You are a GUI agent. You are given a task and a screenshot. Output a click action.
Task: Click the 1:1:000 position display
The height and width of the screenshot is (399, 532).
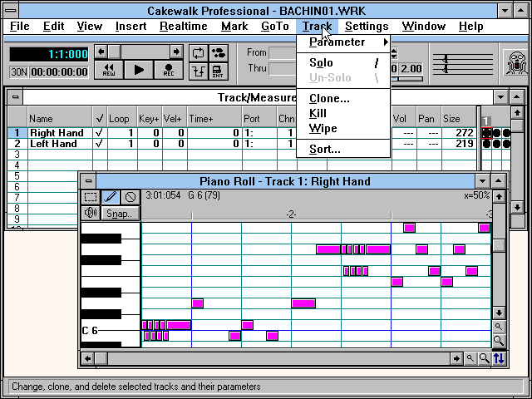(x=49, y=54)
